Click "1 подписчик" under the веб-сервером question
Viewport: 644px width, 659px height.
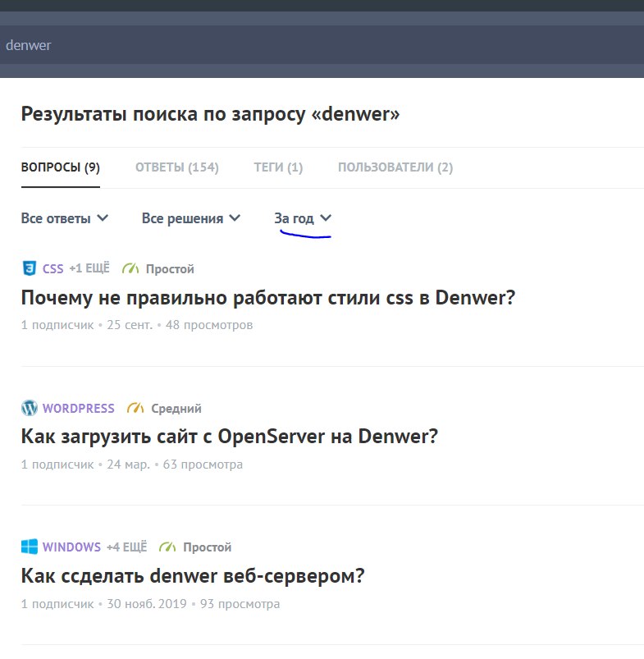click(x=57, y=603)
